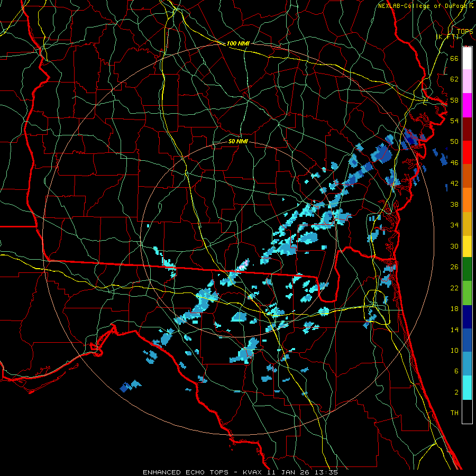Click the pink-white highest echo top cell
Screen dimensions: 476x476
tap(244, 265)
